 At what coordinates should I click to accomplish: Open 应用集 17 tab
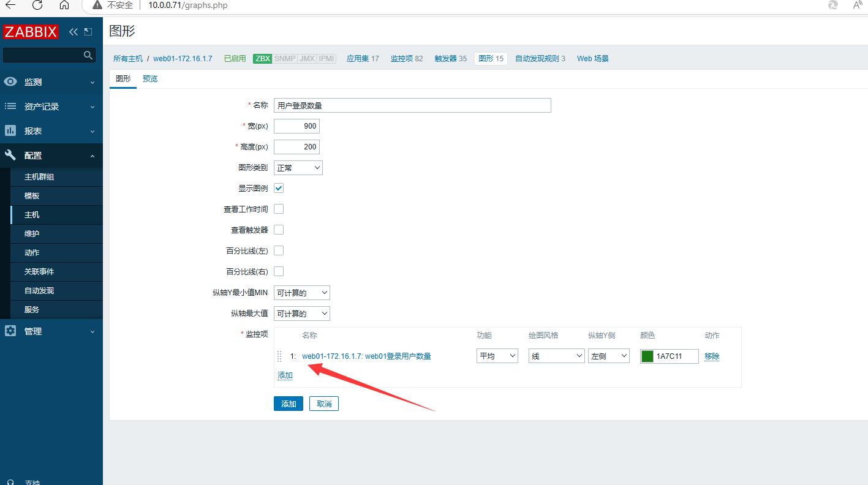(363, 59)
